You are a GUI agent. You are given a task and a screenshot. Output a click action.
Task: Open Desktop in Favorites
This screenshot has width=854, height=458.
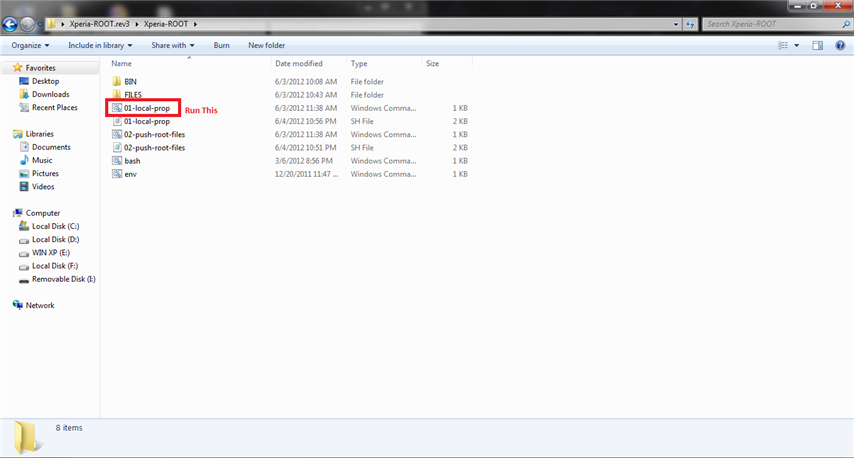pyautogui.click(x=45, y=81)
